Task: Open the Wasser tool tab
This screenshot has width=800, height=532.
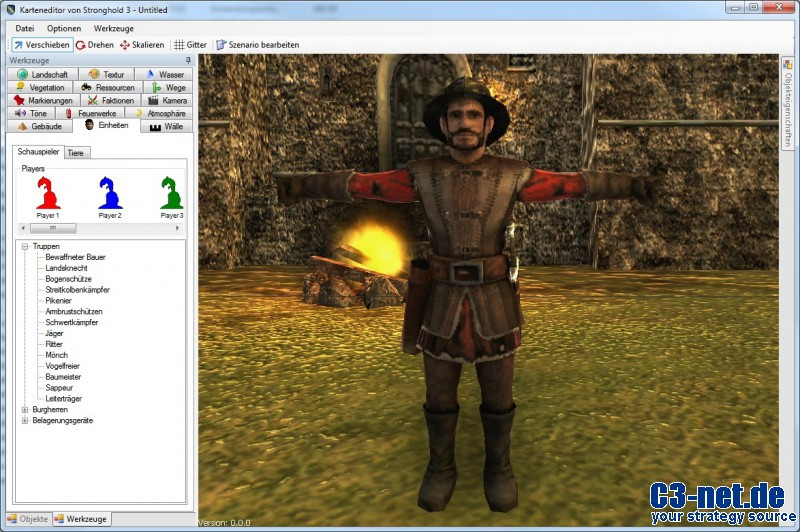Action: [x=164, y=74]
